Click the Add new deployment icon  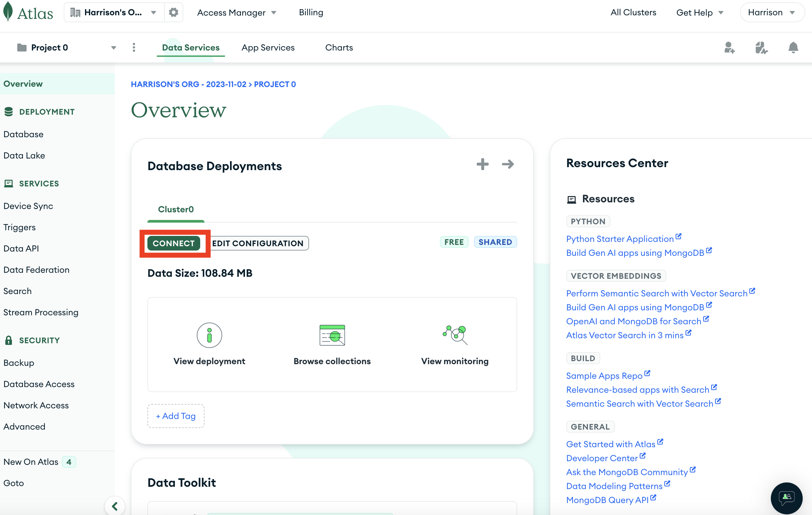coord(482,164)
